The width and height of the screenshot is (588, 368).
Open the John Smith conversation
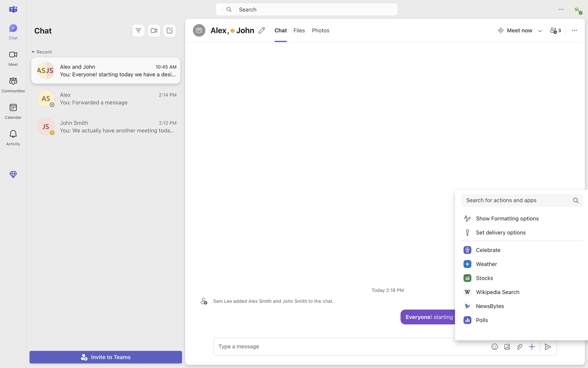point(106,127)
